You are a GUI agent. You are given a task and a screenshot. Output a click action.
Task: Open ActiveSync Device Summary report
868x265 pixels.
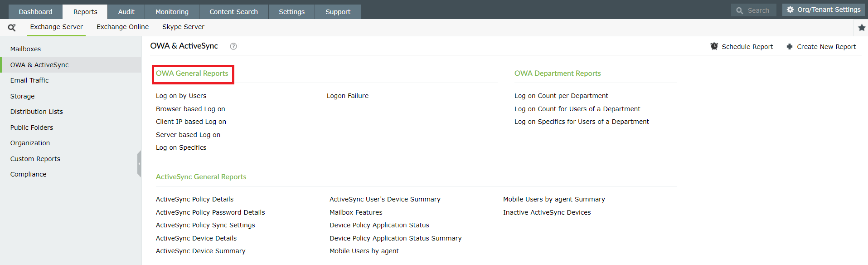[200, 251]
